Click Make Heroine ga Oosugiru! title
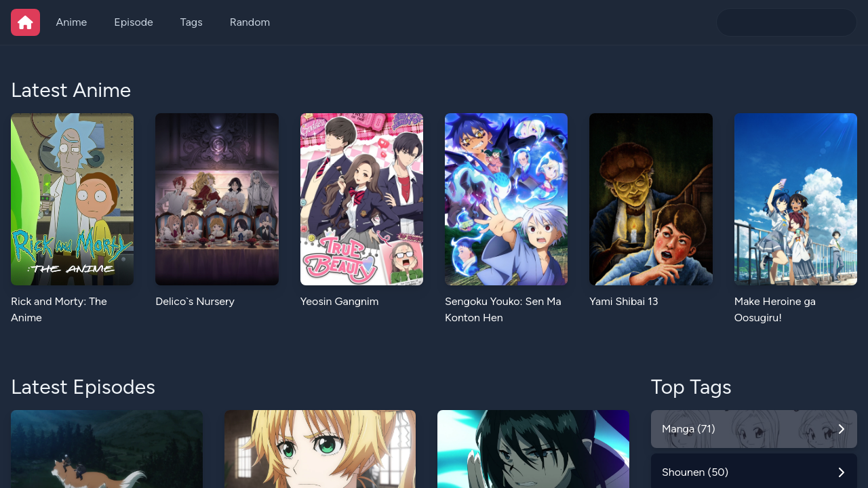The image size is (868, 488). coord(775,310)
